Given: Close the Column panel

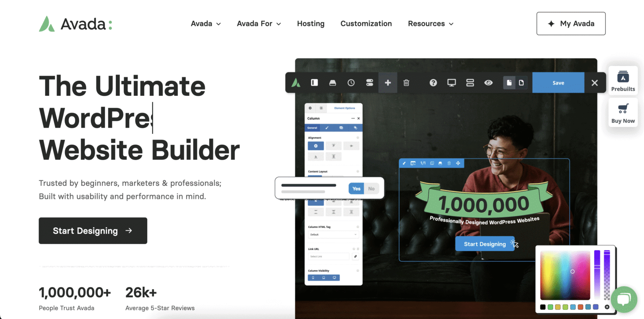Looking at the screenshot, I should click(358, 118).
